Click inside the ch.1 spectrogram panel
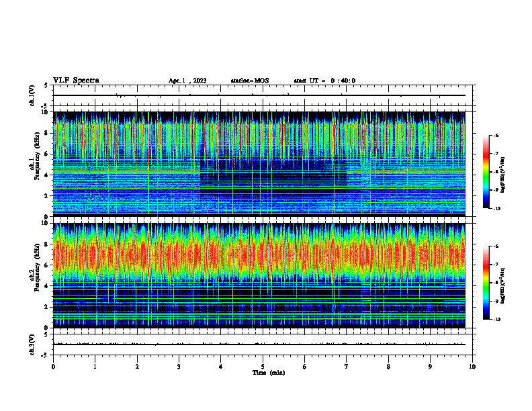The width and height of the screenshot is (532, 411). (259, 164)
